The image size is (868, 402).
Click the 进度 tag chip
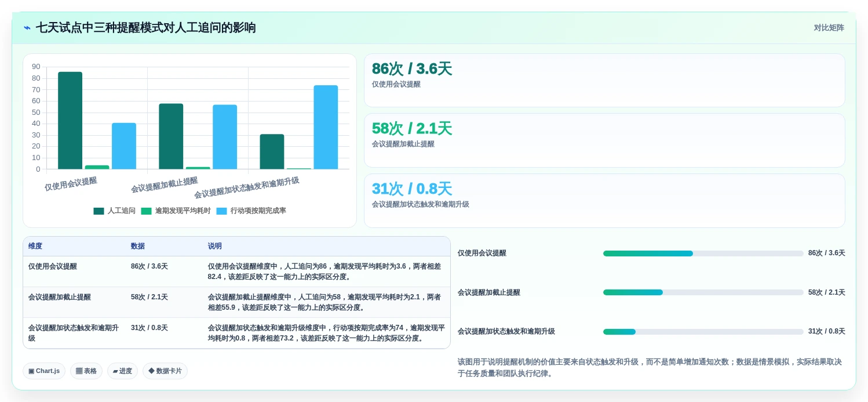tap(122, 371)
